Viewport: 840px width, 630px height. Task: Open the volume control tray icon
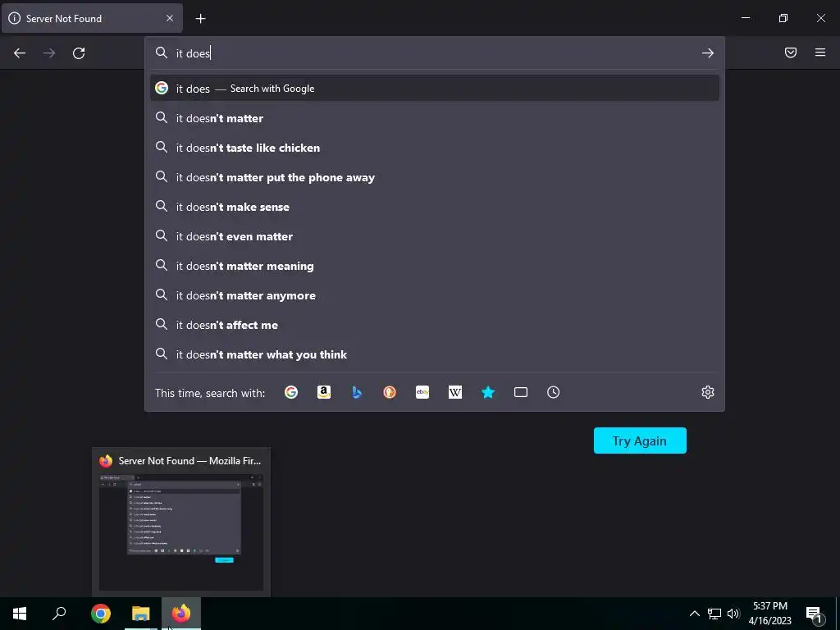pos(733,614)
